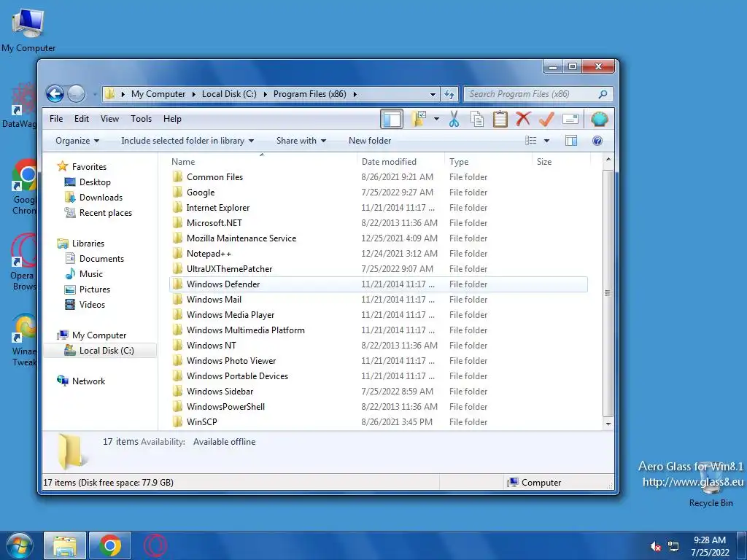Click My Computer in the address breadcrumb

(x=158, y=94)
